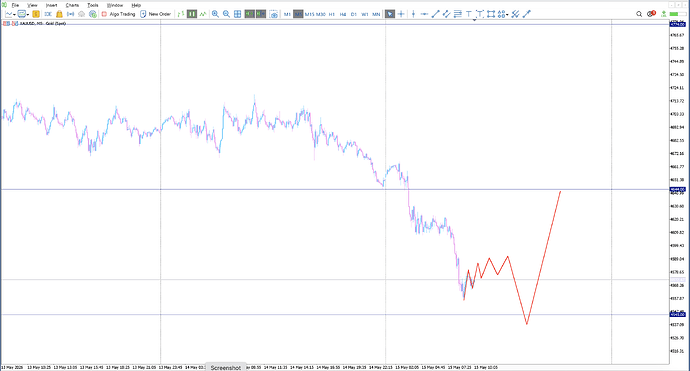The width and height of the screenshot is (690, 371).
Task: Click the green upload status icon
Action: pyautogui.click(x=664, y=14)
